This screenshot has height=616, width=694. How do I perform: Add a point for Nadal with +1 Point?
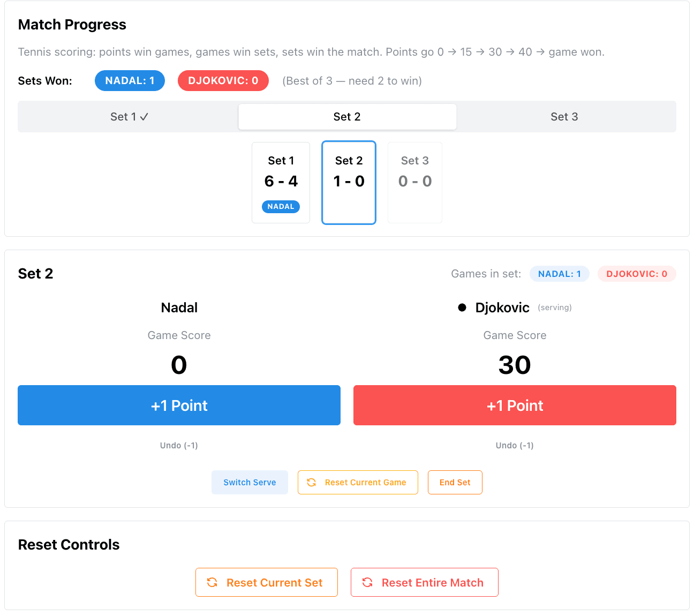pos(179,405)
